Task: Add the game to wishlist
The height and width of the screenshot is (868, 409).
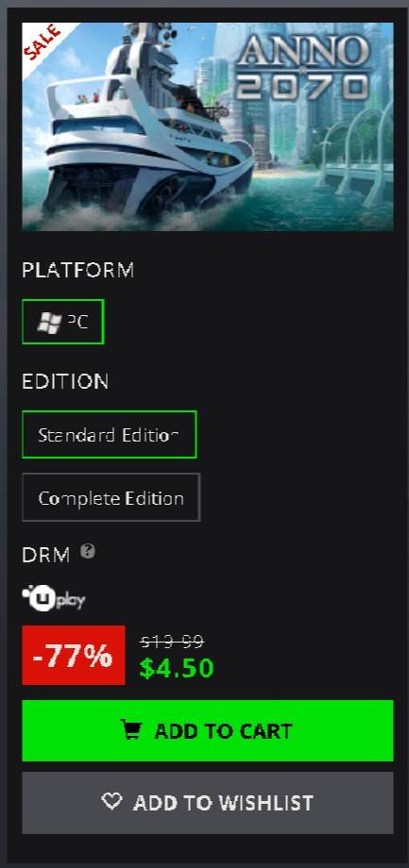Action: coord(208,803)
